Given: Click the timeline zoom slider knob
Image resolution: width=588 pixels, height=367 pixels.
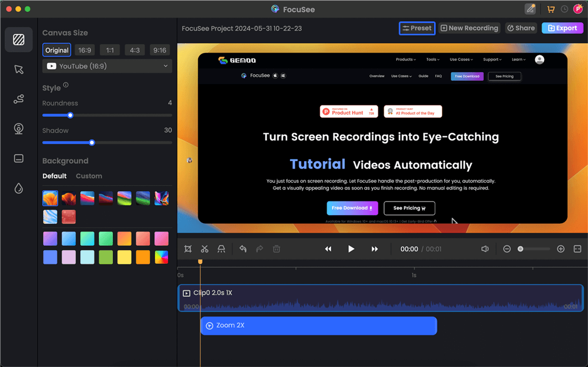Looking at the screenshot, I should [x=521, y=249].
